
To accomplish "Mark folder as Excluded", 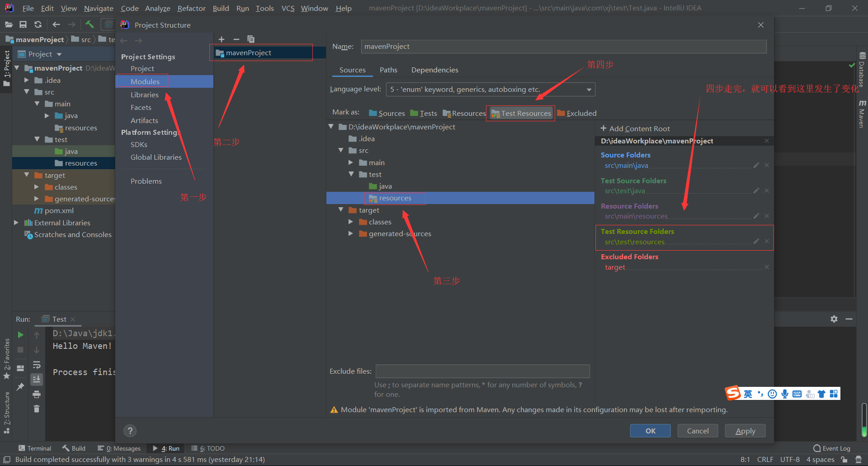I will pos(577,113).
